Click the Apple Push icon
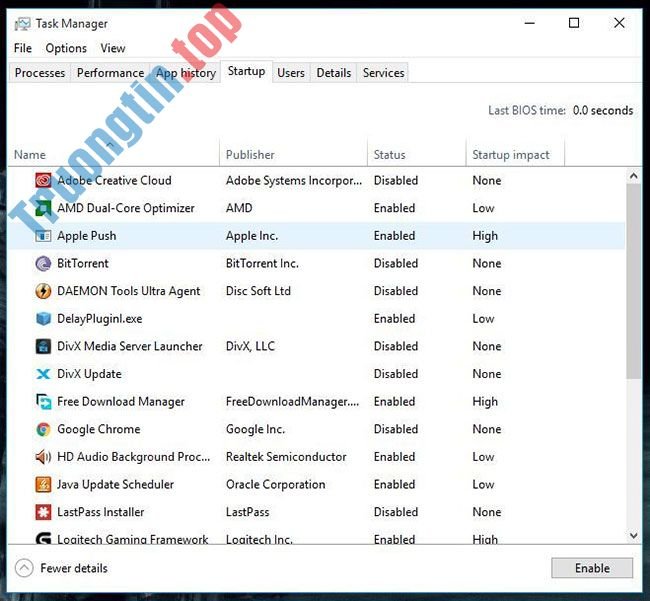The image size is (650, 601). tap(43, 236)
